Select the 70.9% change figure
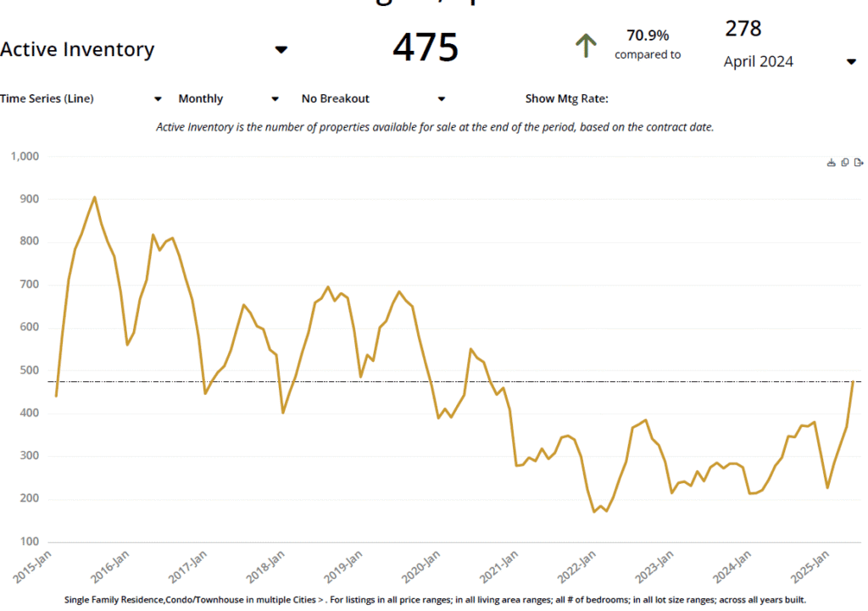Screen dimensions: 868x611 click(x=648, y=36)
